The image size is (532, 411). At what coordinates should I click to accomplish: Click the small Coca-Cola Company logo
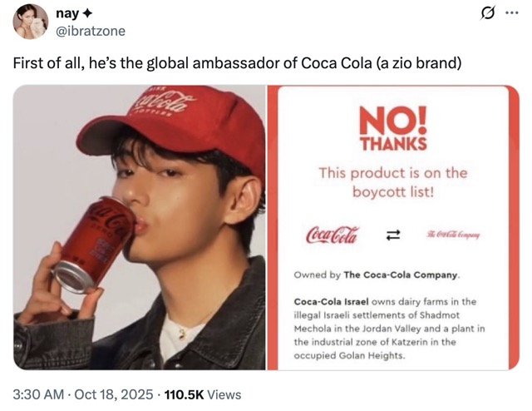coord(452,235)
